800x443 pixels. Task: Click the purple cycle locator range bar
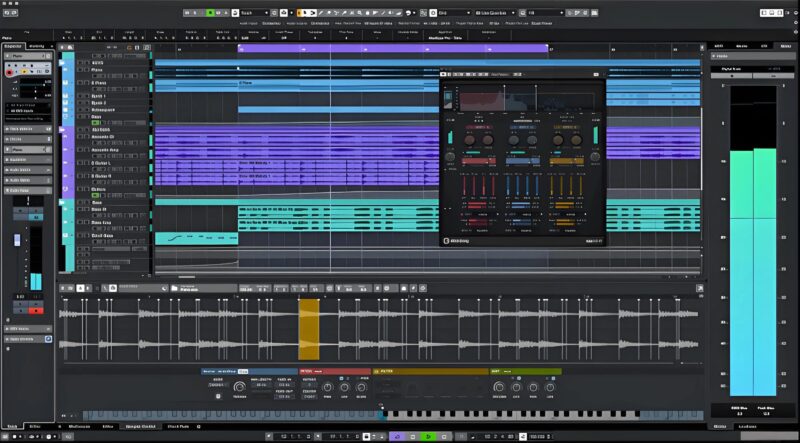click(393, 48)
